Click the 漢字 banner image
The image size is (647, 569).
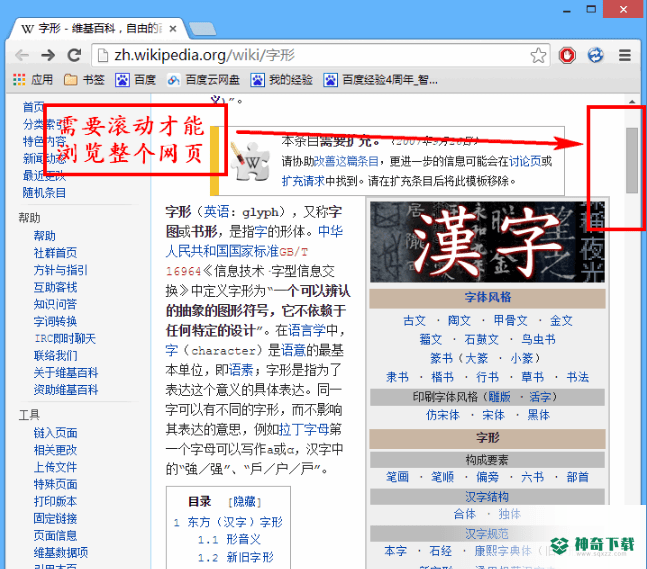(487, 242)
